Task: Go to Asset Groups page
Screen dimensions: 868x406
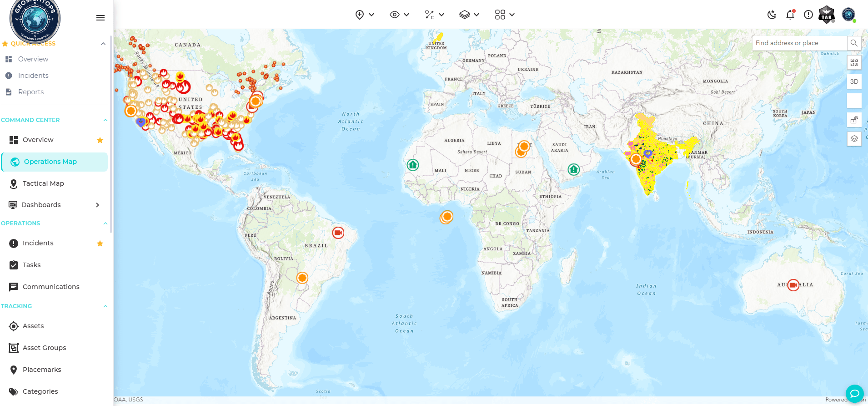Action: [x=44, y=348]
